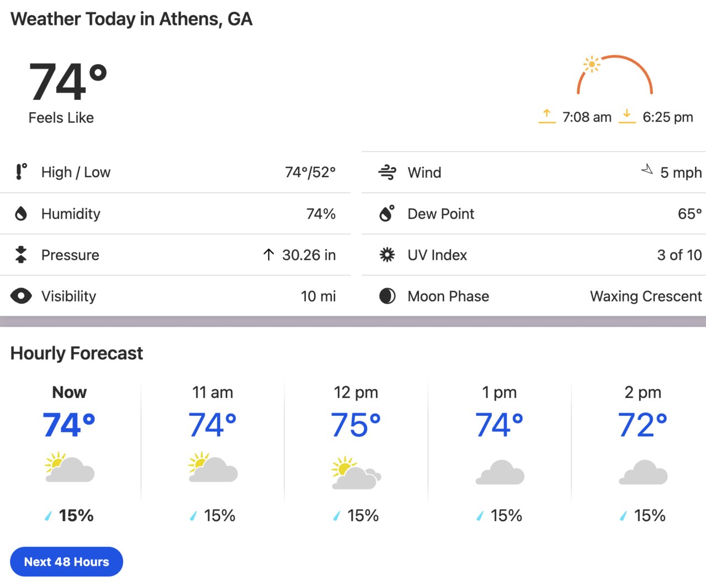Viewport: 706px width, 588px height.
Task: Click the 1 pm cloudy weather icon
Action: tap(500, 472)
